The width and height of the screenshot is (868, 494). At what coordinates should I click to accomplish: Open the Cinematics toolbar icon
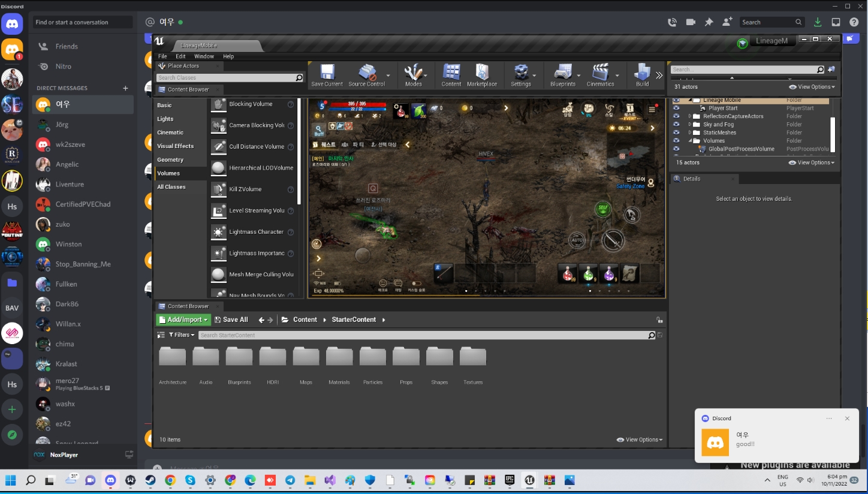(x=600, y=76)
